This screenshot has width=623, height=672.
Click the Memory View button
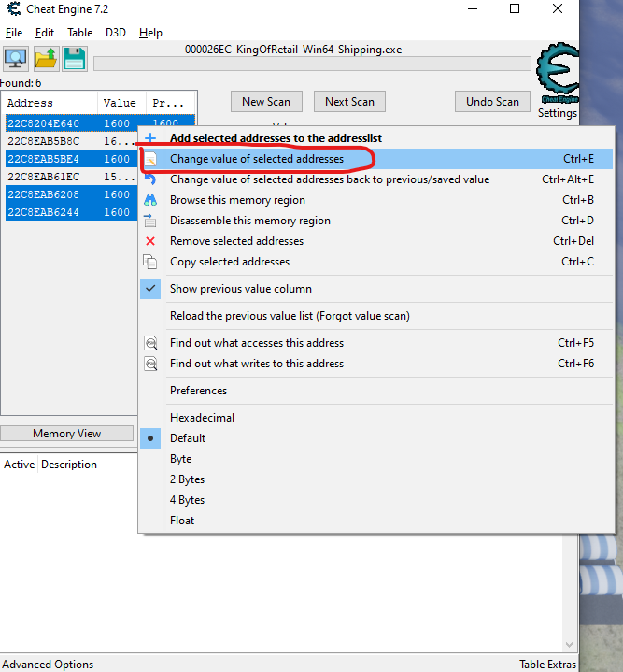66,434
